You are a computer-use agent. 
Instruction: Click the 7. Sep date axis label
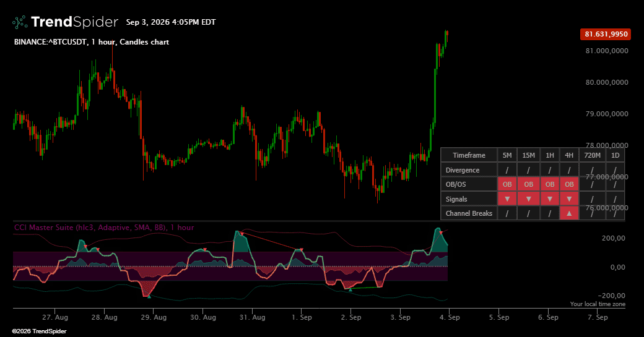tap(597, 317)
